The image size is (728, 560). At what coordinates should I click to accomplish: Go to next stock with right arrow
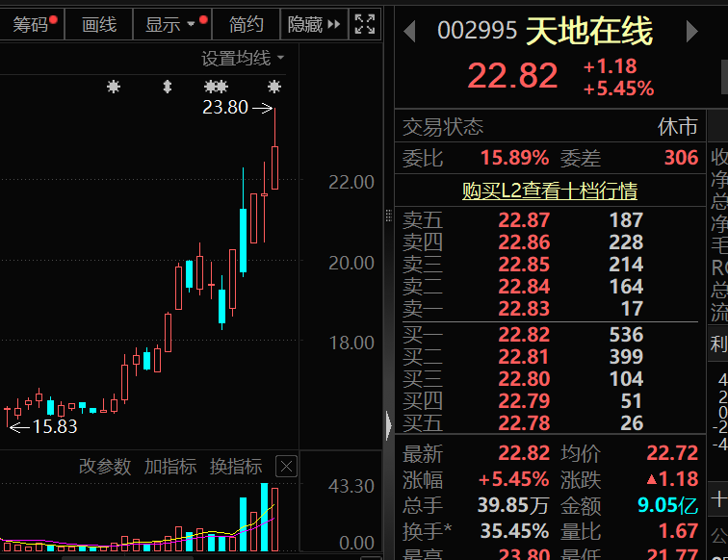click(x=691, y=32)
